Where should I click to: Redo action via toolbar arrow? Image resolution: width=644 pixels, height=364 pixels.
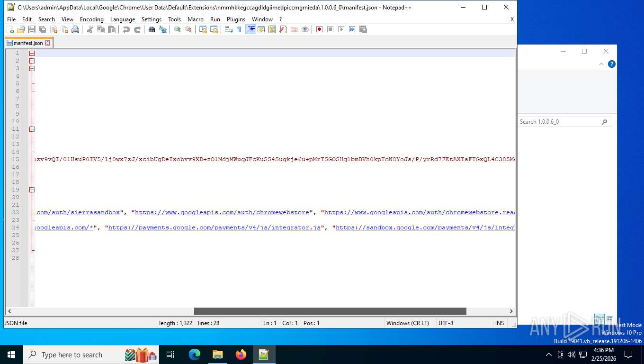pos(137,29)
